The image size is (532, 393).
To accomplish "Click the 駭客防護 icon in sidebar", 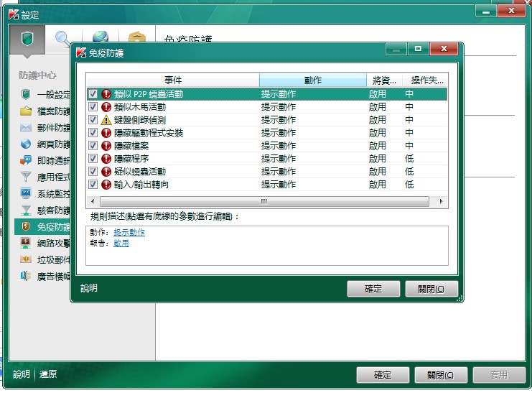I will 26,210.
